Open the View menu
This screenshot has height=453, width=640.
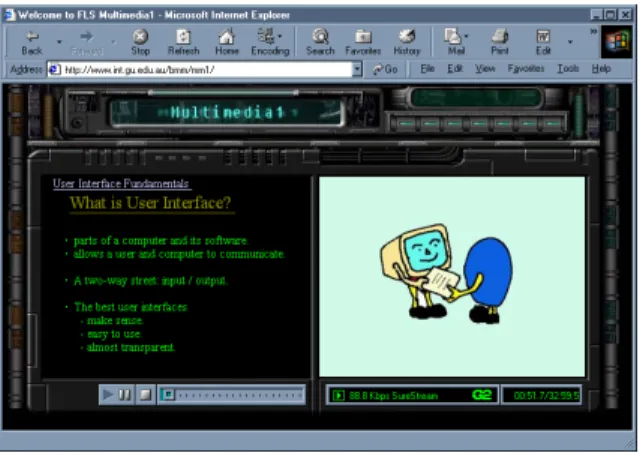pos(485,69)
